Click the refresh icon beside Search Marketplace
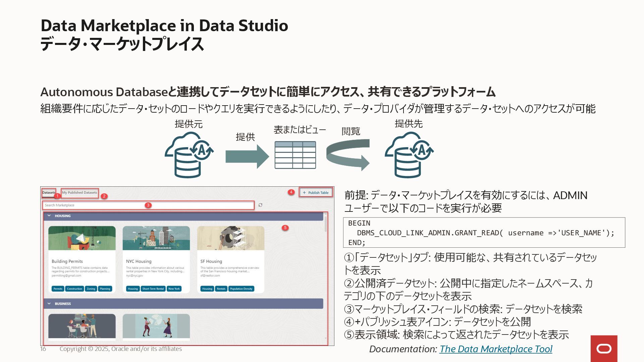644x362 pixels. [x=260, y=205]
